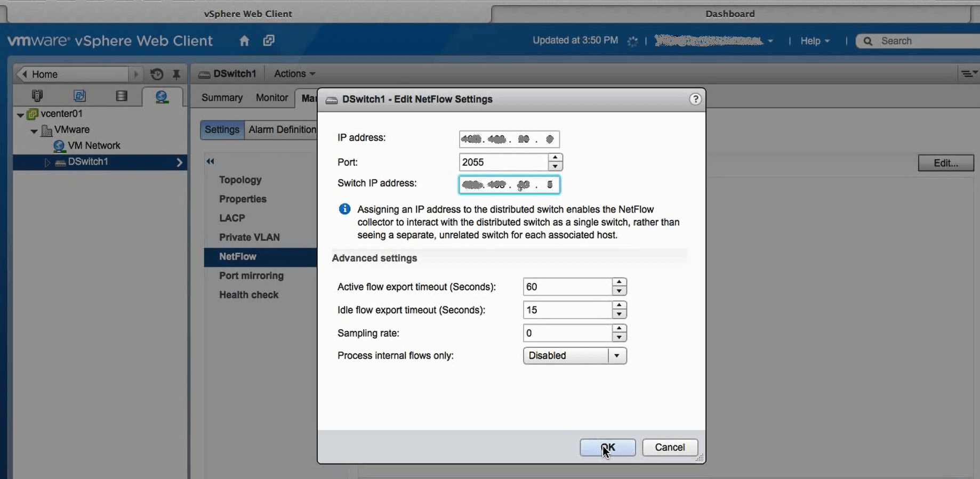The height and width of the screenshot is (479, 980).
Task: Go back to Home in navigator
Action: [72, 74]
